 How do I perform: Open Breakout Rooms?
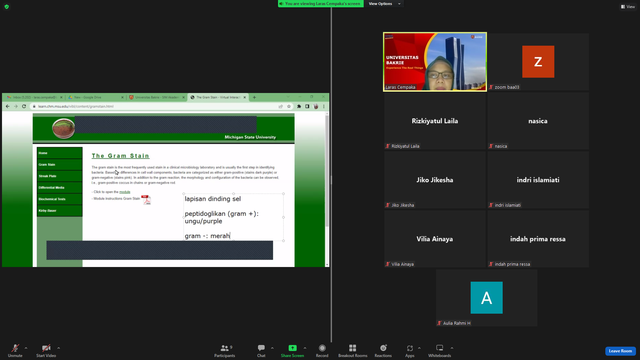[353, 350]
